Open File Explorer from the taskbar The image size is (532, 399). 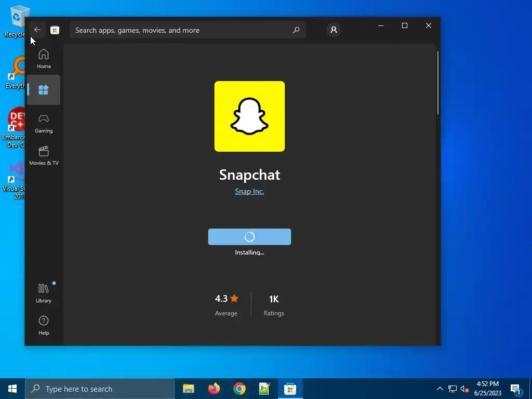(188, 389)
